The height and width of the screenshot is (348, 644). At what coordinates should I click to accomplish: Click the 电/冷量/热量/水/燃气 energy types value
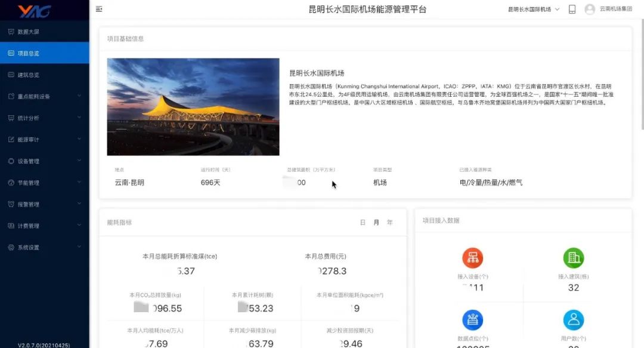coord(491,183)
